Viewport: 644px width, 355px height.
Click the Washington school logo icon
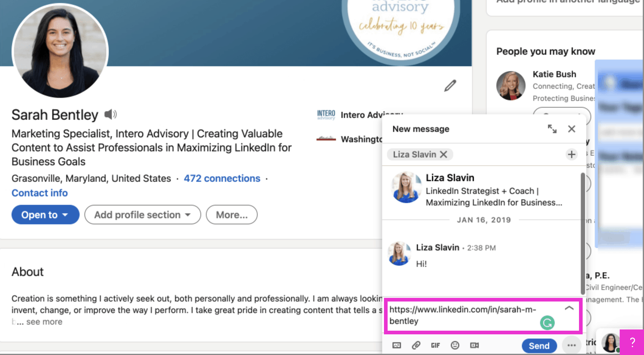tap(326, 139)
